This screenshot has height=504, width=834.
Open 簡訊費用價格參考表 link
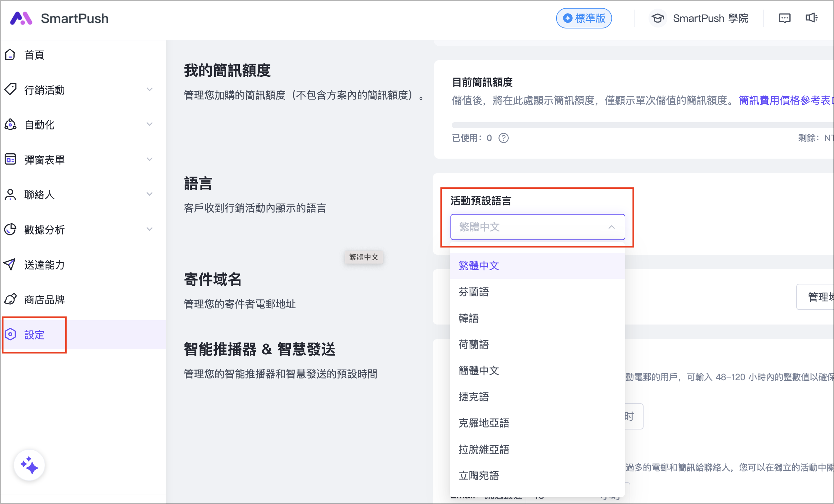pos(786,100)
